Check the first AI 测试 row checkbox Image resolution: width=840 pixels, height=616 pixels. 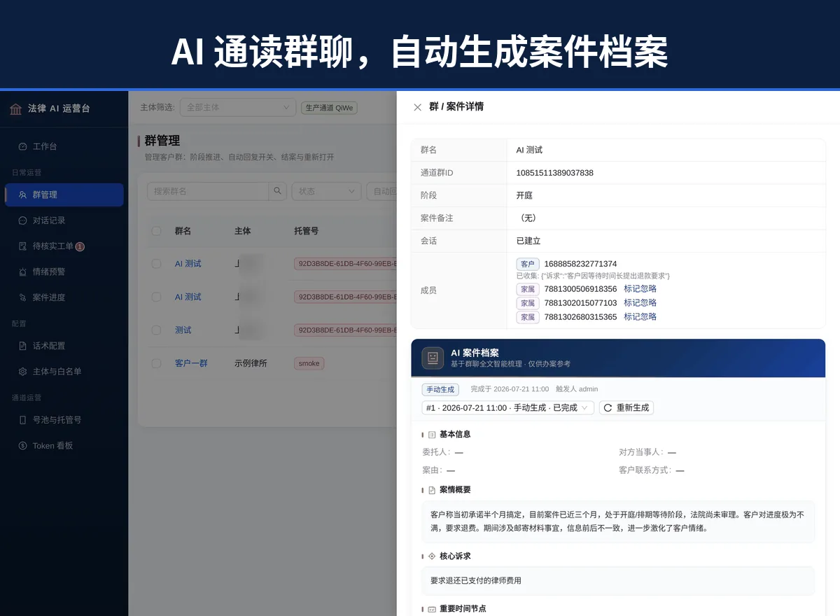[x=156, y=264]
